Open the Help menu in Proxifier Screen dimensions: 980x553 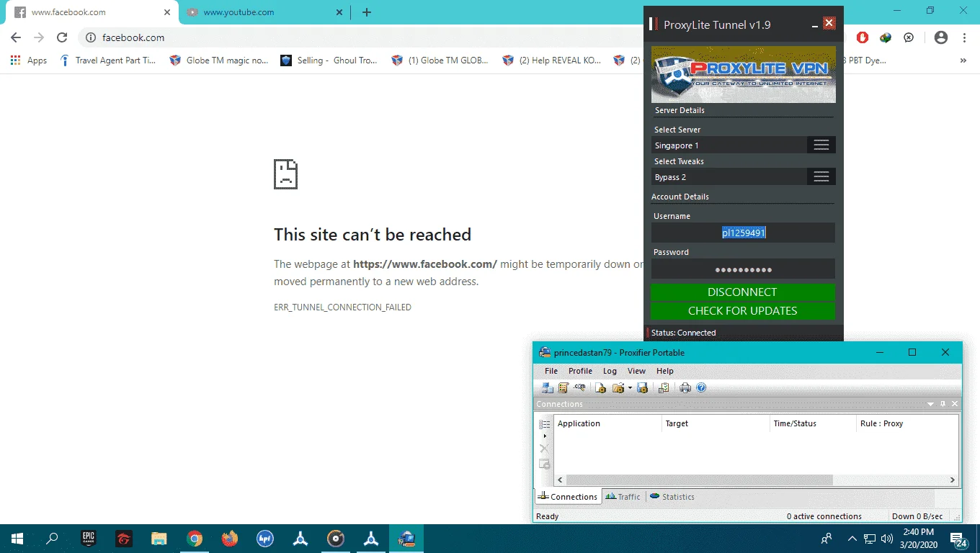click(x=664, y=371)
